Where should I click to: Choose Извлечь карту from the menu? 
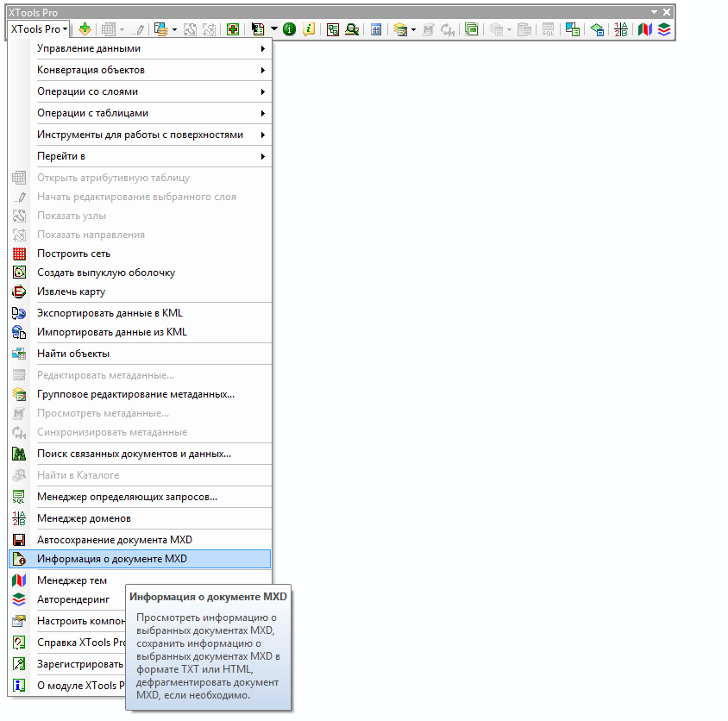[x=140, y=292]
